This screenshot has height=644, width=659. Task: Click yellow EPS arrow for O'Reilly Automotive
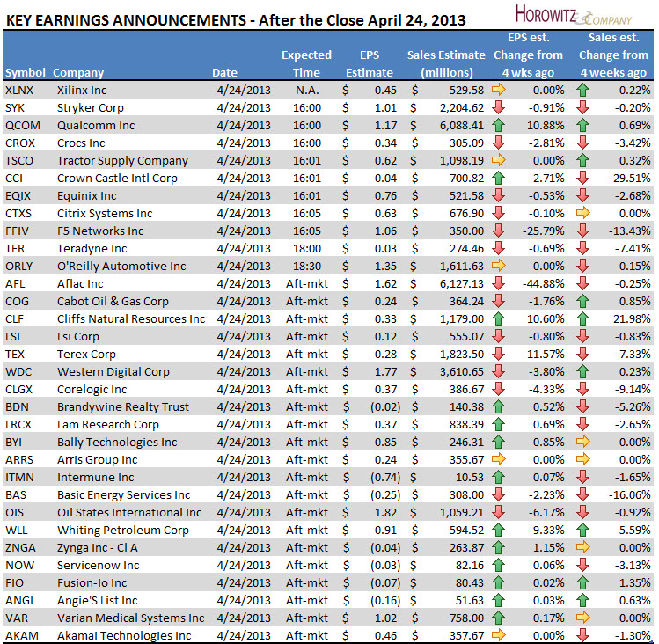click(499, 266)
